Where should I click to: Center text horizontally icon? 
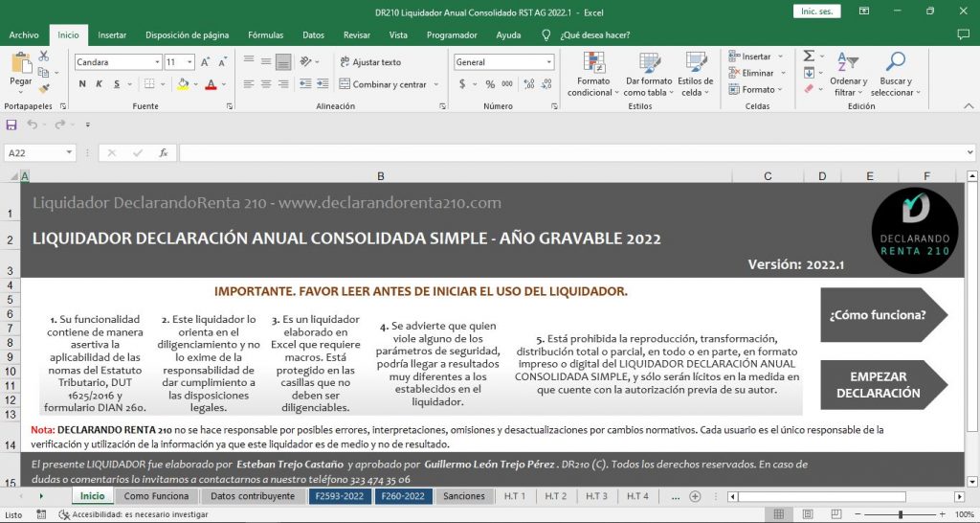tap(266, 84)
